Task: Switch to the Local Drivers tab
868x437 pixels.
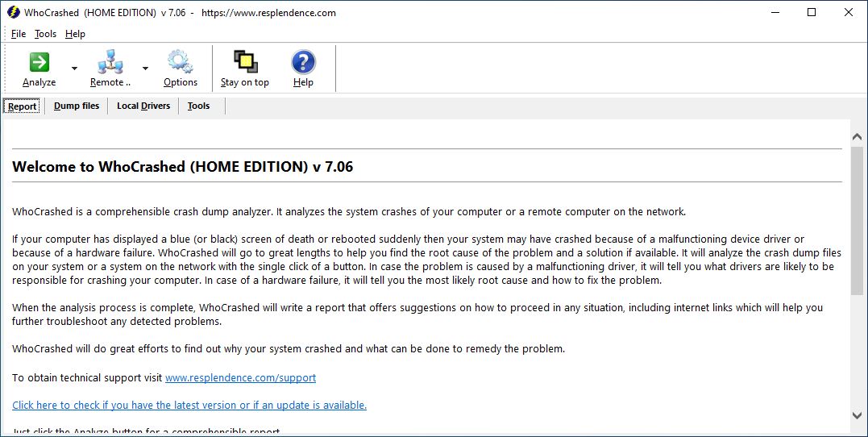Action: click(143, 106)
